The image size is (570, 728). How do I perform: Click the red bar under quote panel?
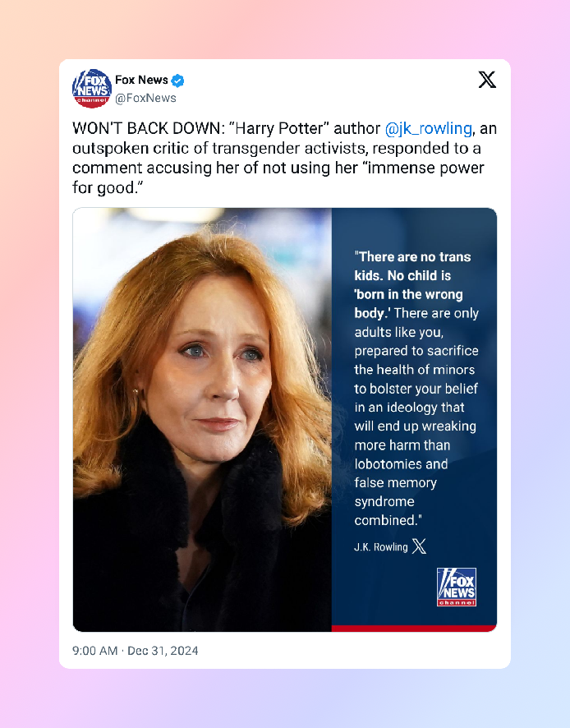tap(414, 629)
